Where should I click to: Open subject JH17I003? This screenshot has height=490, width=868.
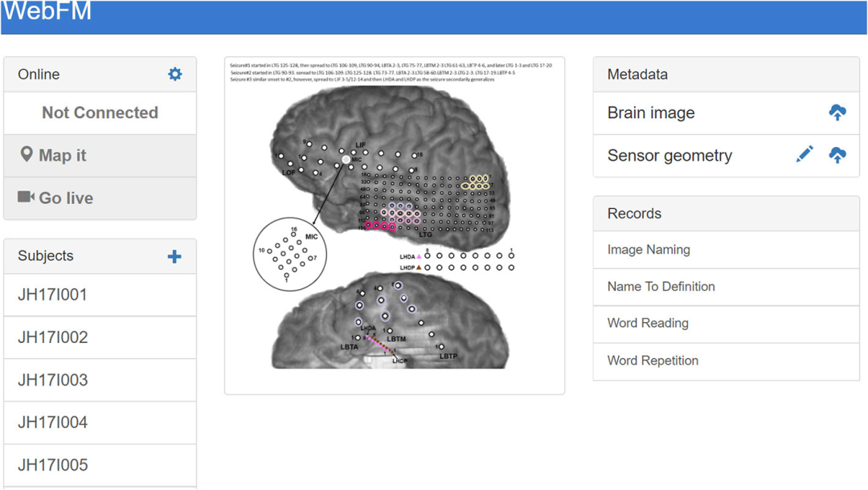coord(100,380)
